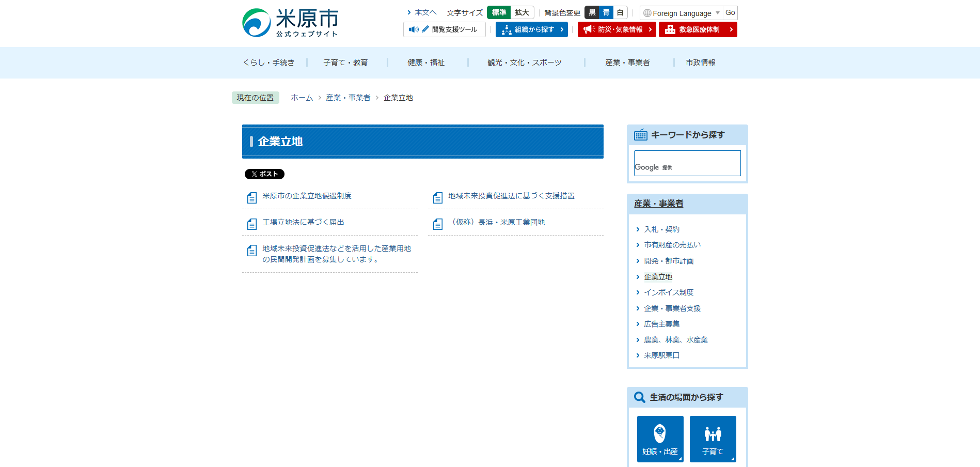The height and width of the screenshot is (467, 980).
Task: Open the Foreign Language dropdown
Action: [x=682, y=13]
